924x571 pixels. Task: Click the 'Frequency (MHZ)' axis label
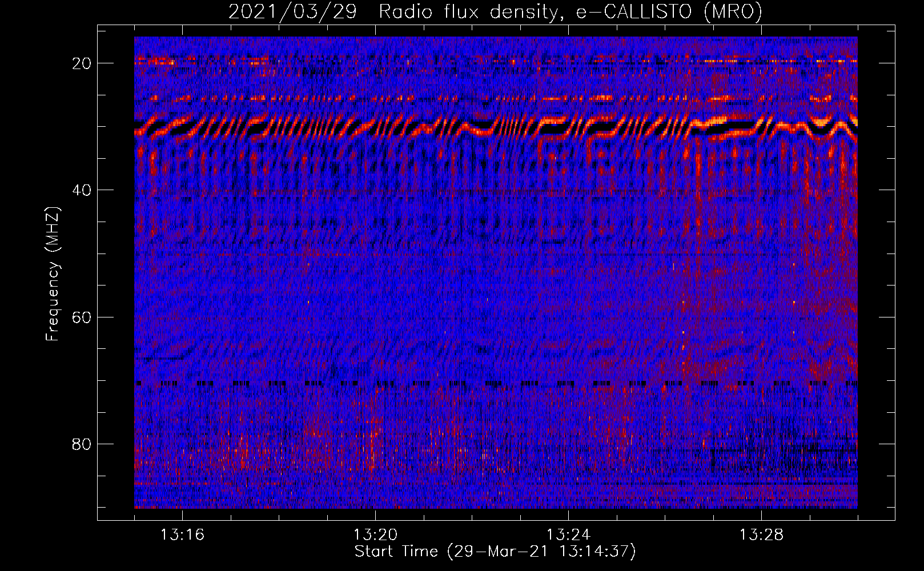coord(53,274)
